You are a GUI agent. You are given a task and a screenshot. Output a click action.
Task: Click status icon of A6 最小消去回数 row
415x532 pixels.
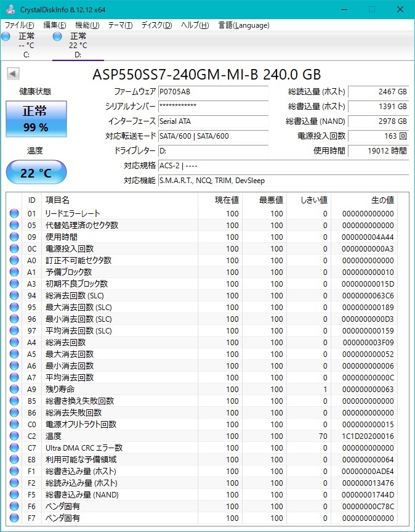14,366
